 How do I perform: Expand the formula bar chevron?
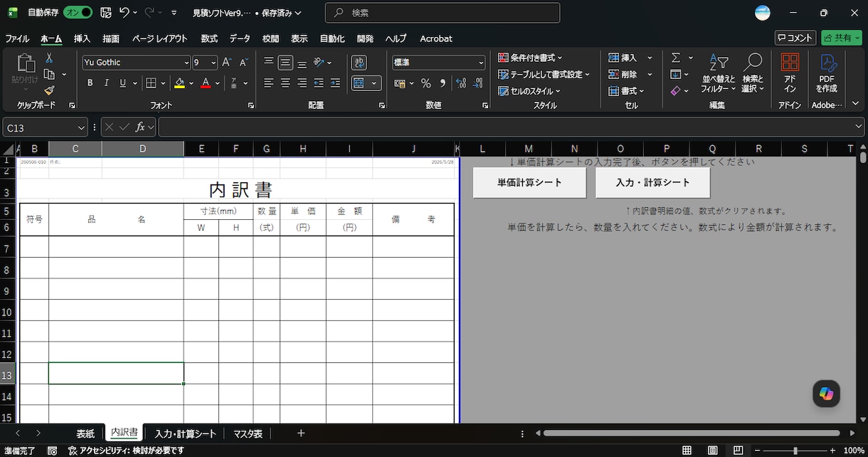pos(858,127)
